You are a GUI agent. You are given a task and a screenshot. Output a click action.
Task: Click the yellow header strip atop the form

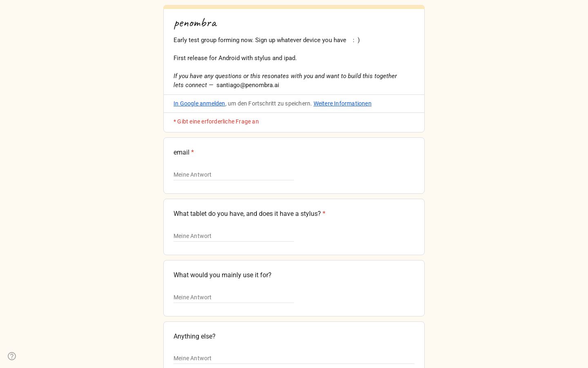click(294, 7)
